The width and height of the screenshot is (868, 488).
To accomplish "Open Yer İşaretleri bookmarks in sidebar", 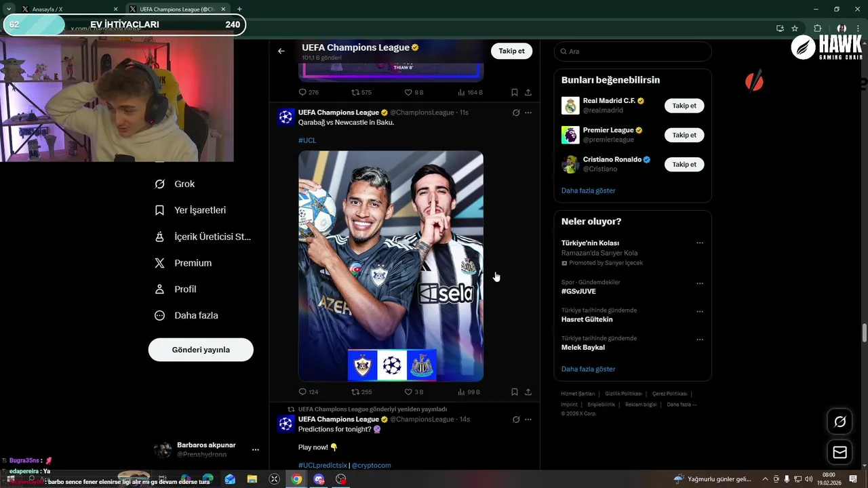I will pyautogui.click(x=191, y=210).
